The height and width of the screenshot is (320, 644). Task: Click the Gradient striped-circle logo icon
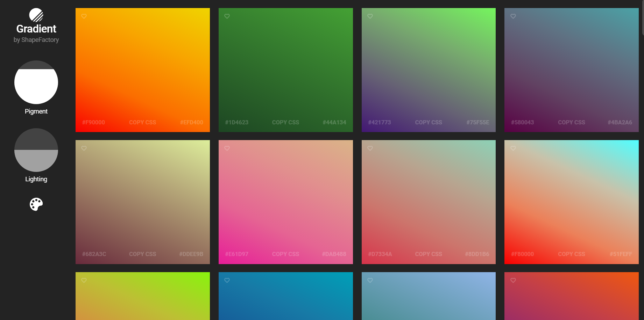point(36,15)
